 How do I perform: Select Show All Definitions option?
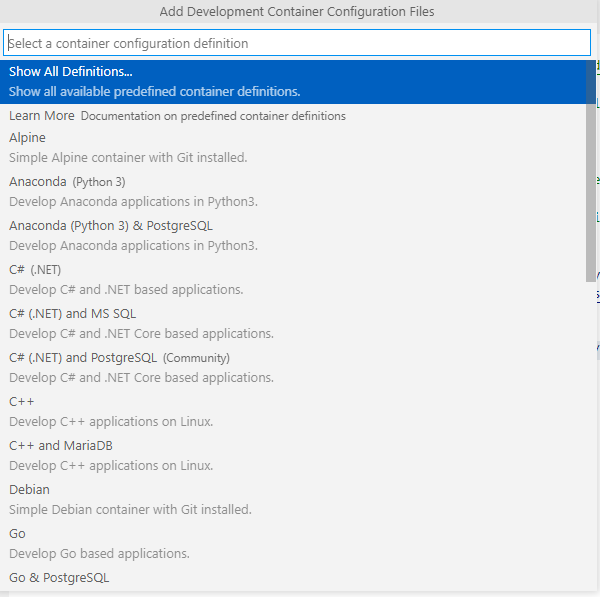[x=71, y=72]
